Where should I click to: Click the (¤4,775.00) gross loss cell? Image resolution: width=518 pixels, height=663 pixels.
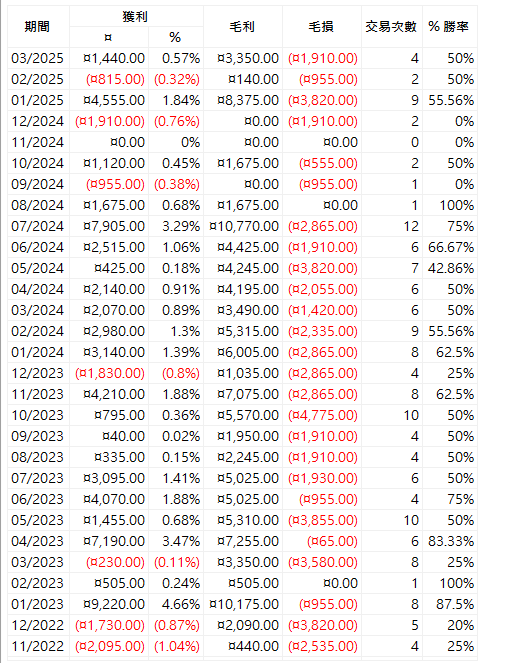[x=322, y=415]
